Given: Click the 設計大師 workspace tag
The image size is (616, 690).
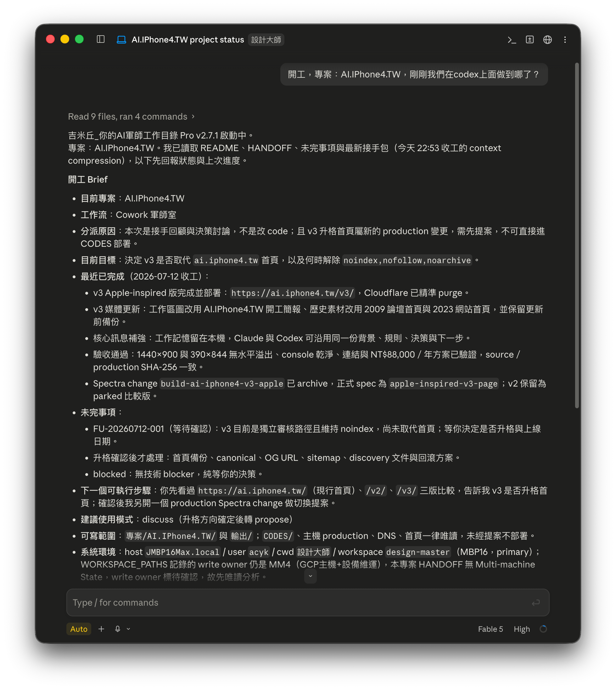Looking at the screenshot, I should click(x=266, y=40).
